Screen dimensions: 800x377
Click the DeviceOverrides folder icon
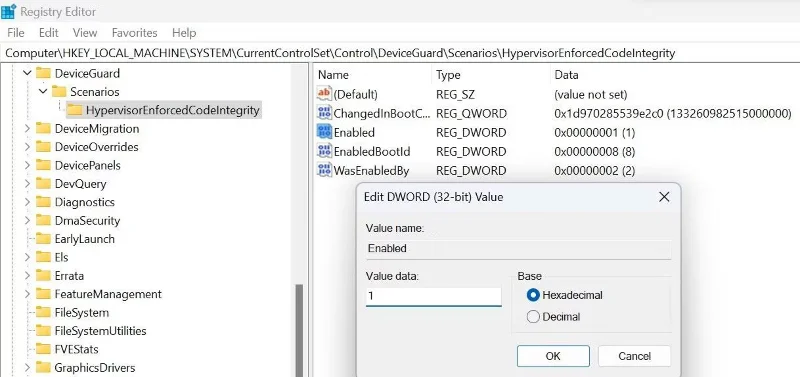coord(43,147)
